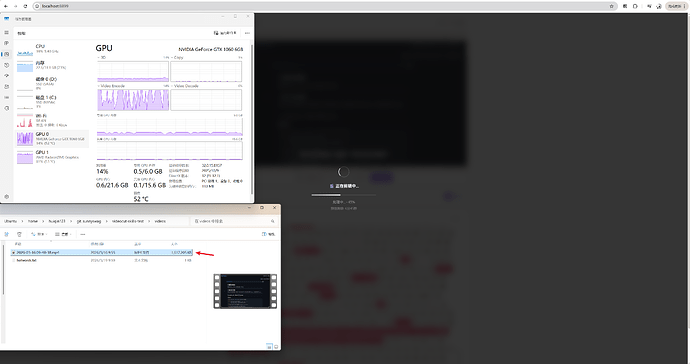The height and width of the screenshot is (364, 690).
Task: Open Task Manager more options ellipsis
Action: pos(247,33)
